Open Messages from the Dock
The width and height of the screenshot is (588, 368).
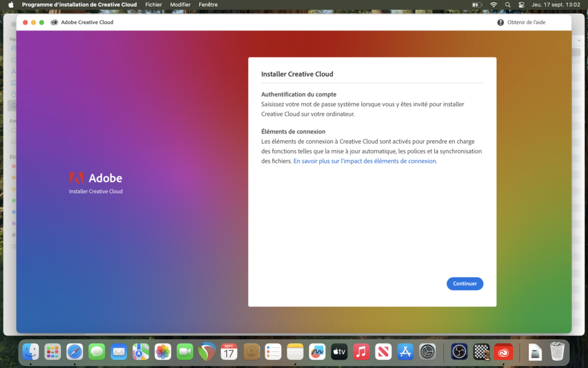tap(96, 352)
